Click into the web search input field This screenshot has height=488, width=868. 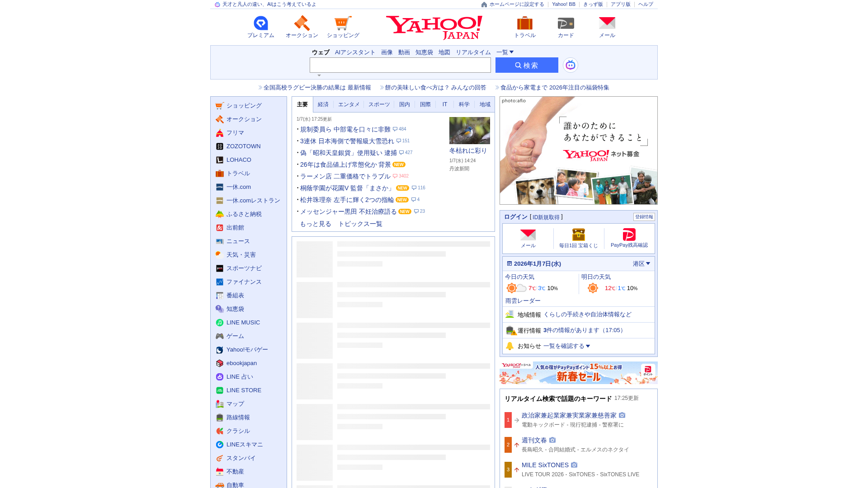point(400,65)
